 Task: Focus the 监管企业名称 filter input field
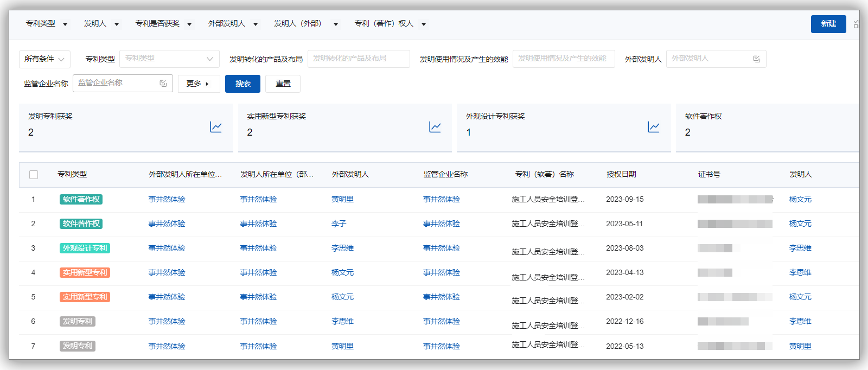(x=123, y=83)
